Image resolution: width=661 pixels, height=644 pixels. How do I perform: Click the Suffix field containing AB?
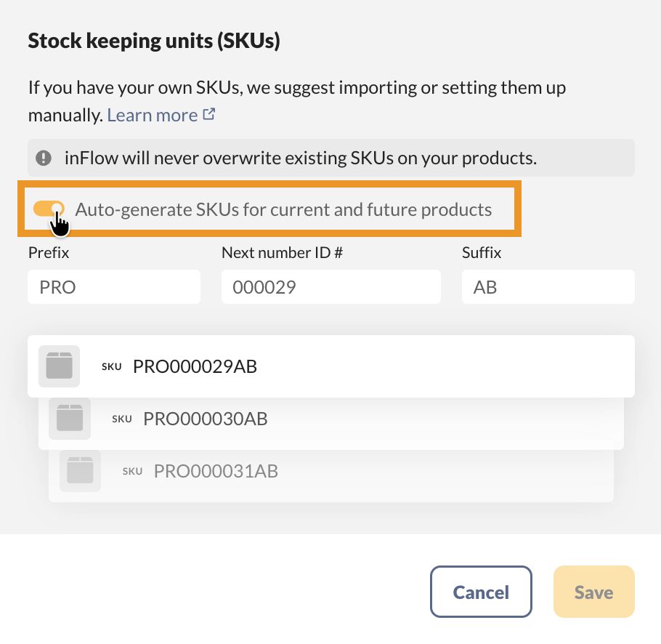pyautogui.click(x=548, y=287)
